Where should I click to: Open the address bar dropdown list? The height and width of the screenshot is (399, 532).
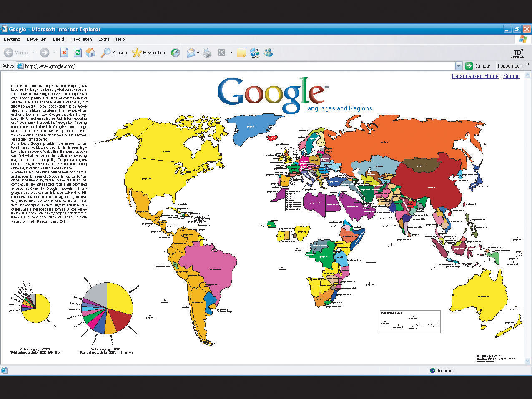click(459, 66)
